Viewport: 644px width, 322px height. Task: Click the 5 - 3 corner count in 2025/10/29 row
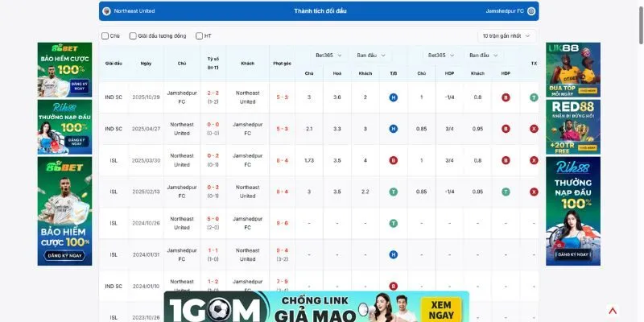pyautogui.click(x=283, y=97)
